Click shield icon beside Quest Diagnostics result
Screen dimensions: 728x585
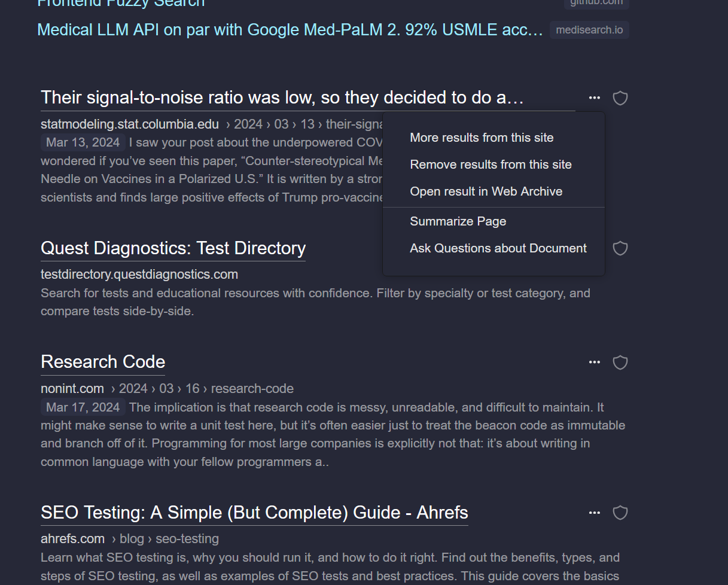(x=620, y=248)
